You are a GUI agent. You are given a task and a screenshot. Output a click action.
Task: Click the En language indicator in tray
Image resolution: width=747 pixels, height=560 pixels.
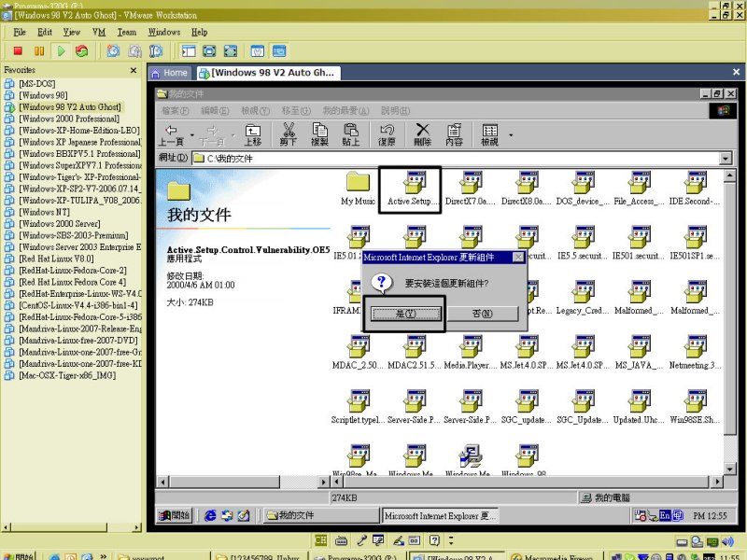click(x=665, y=515)
